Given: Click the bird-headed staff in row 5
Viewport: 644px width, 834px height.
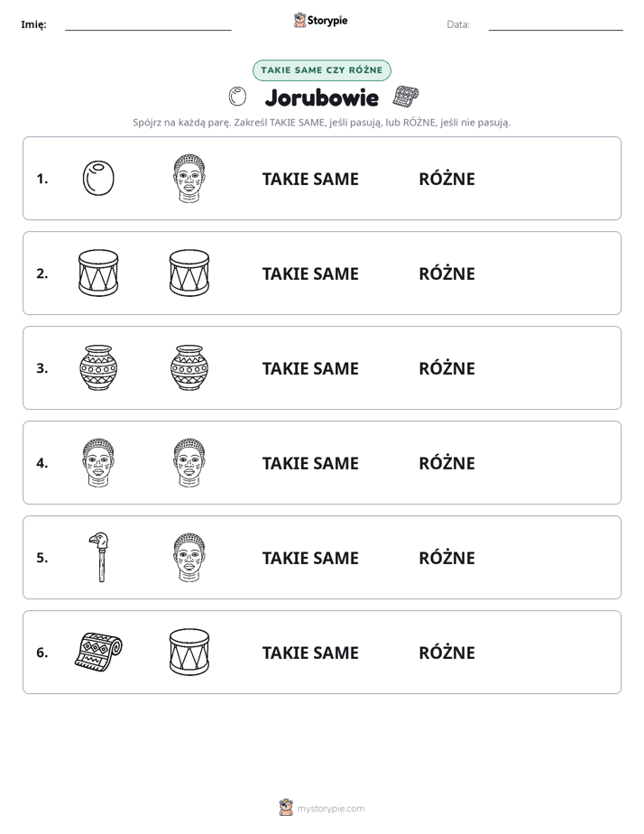Looking at the screenshot, I should pyautogui.click(x=99, y=557).
